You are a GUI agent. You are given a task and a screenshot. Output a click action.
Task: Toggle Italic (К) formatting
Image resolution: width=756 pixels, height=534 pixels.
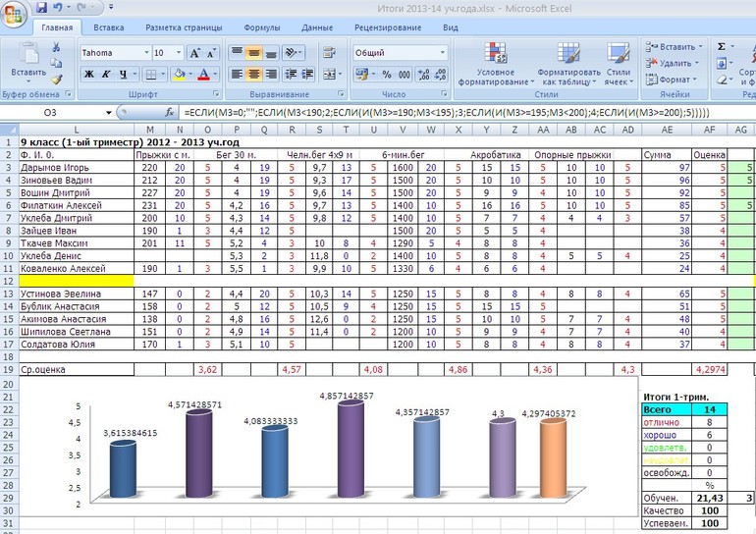point(106,75)
